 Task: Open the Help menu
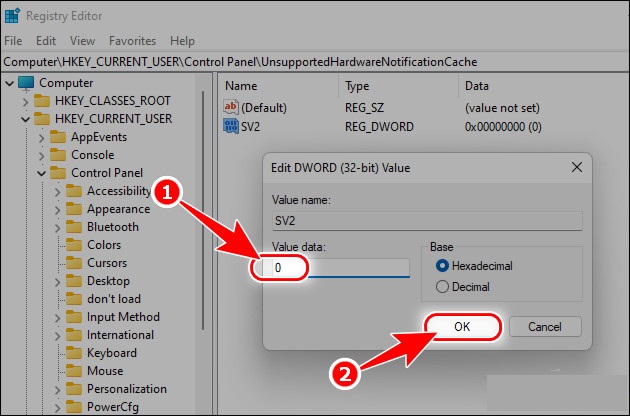[182, 41]
